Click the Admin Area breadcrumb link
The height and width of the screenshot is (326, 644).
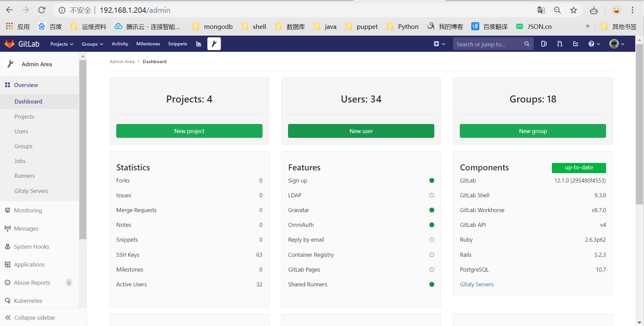tap(122, 62)
